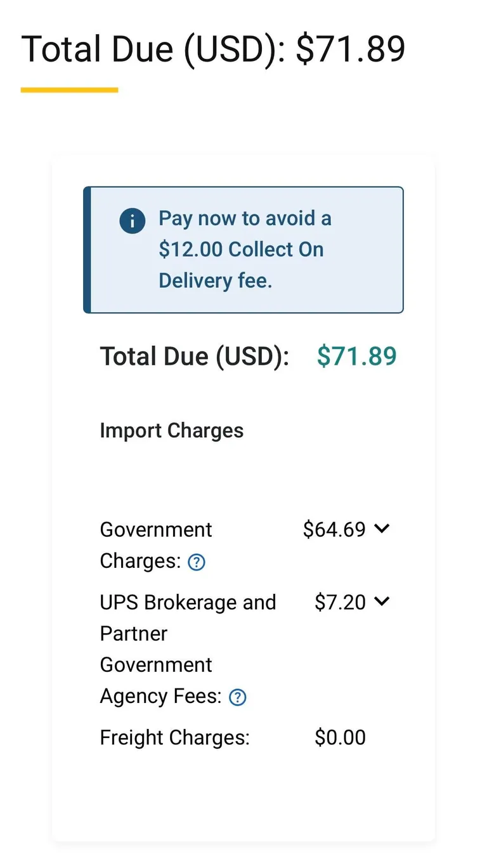Open help for UPS Brokerage and Agency Fees
The image size is (487, 868).
tap(237, 696)
